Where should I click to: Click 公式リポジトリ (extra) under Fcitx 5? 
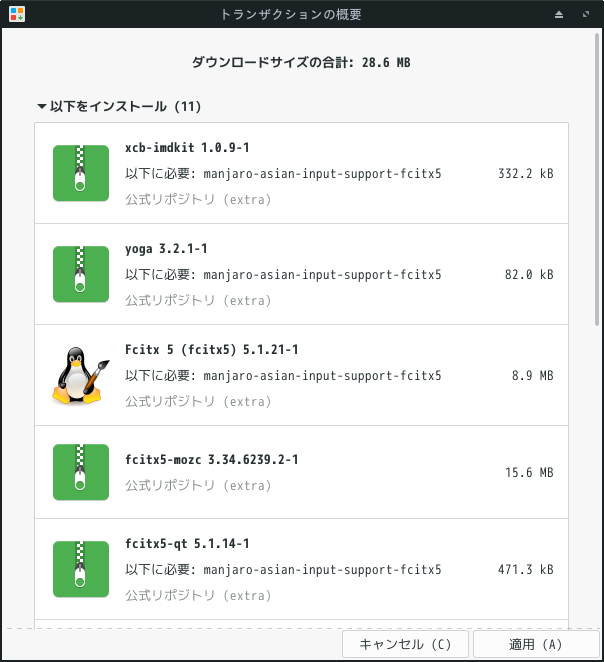click(x=198, y=401)
